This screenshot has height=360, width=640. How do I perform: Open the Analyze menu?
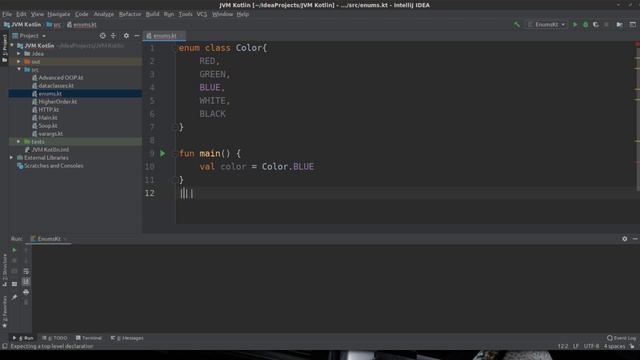click(104, 14)
